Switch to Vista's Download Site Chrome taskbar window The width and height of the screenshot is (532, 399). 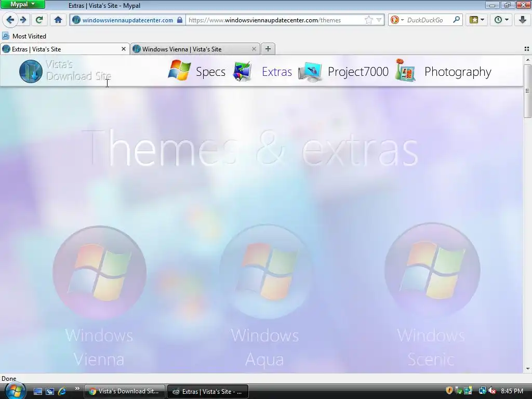[x=125, y=391]
